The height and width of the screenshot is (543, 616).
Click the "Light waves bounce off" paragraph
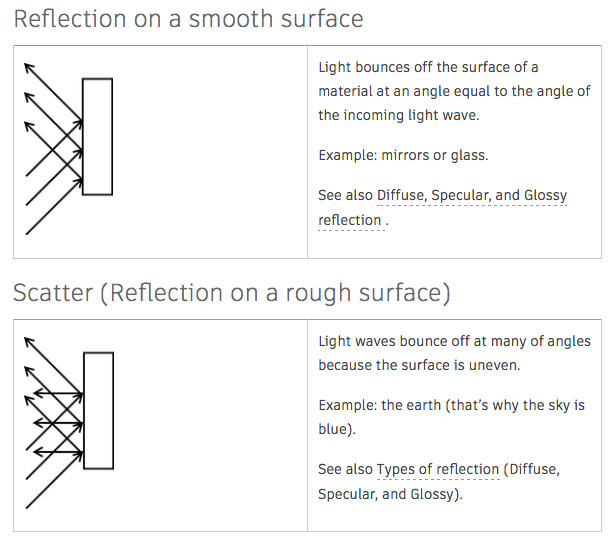coord(454,353)
